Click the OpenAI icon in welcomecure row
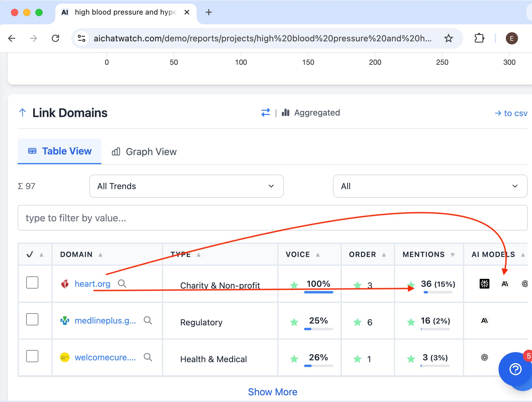The width and height of the screenshot is (532, 402). click(485, 357)
